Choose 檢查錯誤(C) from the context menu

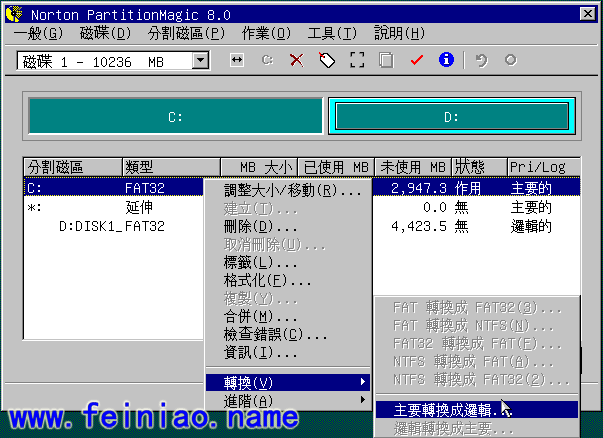point(276,334)
